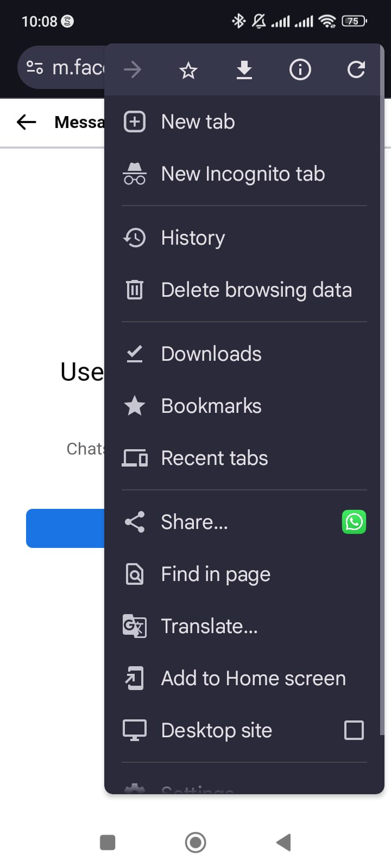Enable Desktop site mode
Image resolution: width=391 pixels, height=868 pixels.
click(x=354, y=730)
